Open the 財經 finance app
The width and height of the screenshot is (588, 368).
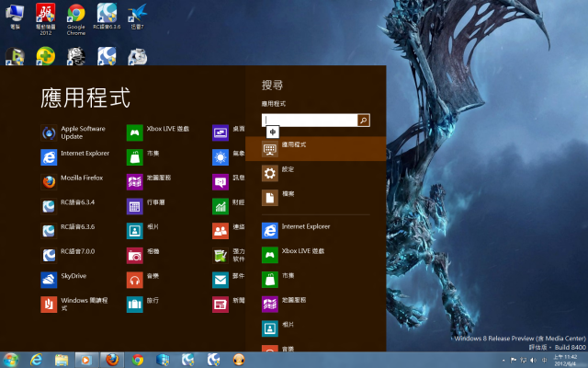point(229,206)
